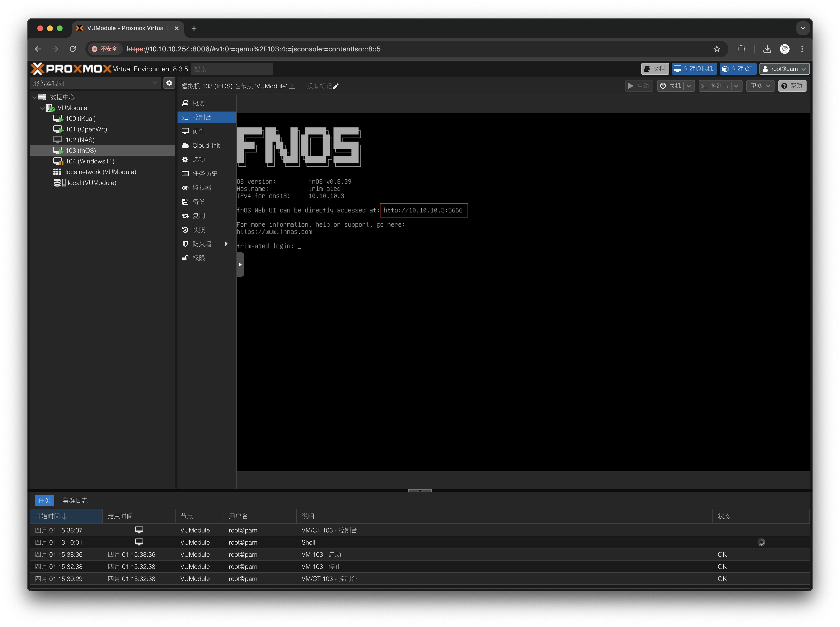The width and height of the screenshot is (840, 627).
Task: Open the browser downloads icon
Action: point(767,49)
